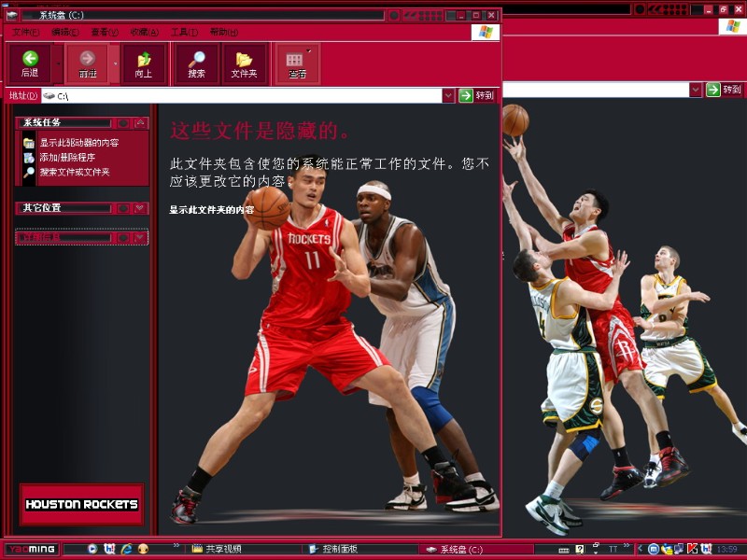Screen dimensions: 747x560
Task: Click 显示此驱动器的内容 task link
Action: pos(78,143)
